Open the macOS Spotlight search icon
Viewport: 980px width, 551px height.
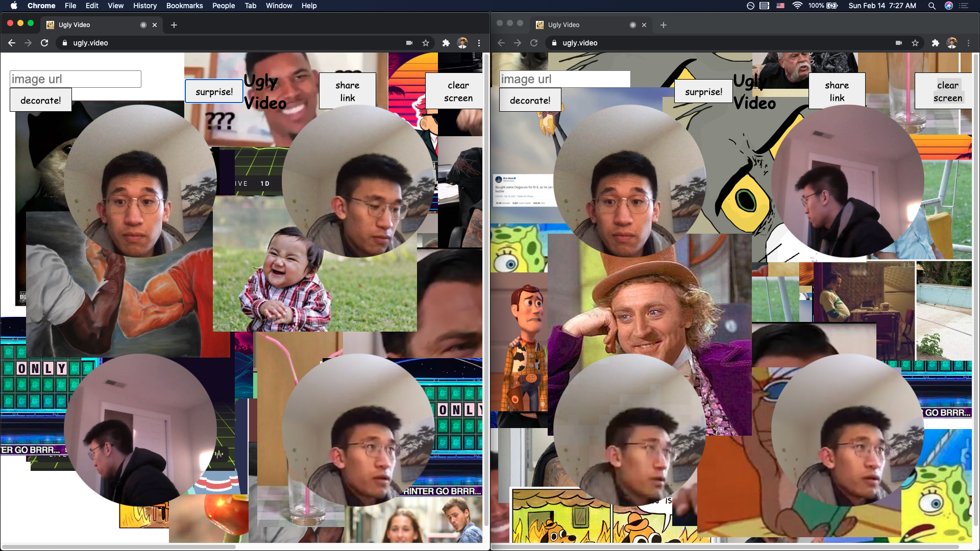point(932,6)
